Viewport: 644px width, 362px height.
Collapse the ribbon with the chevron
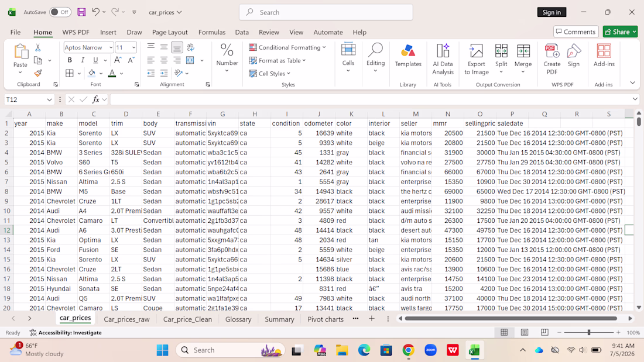tap(632, 83)
